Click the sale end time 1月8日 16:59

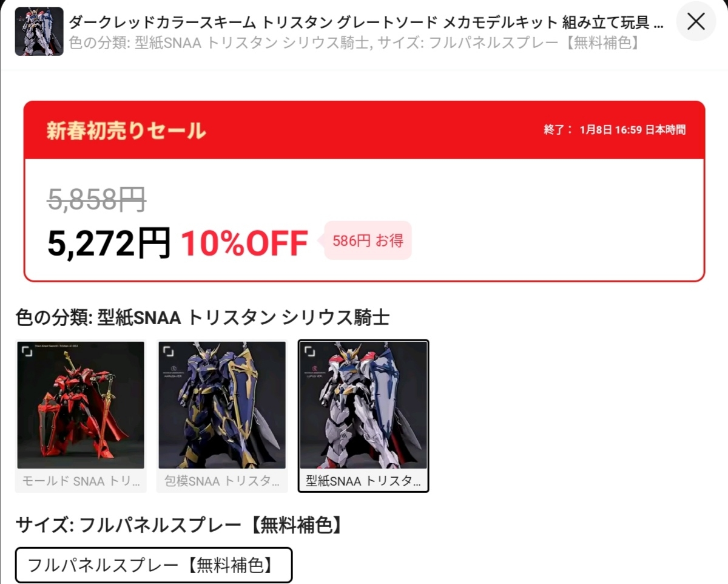click(610, 130)
